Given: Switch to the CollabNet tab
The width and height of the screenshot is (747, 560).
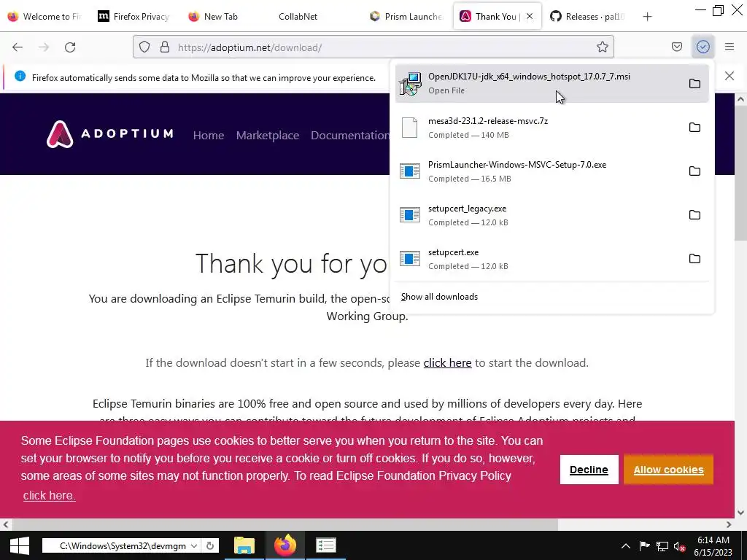Looking at the screenshot, I should pos(298,17).
